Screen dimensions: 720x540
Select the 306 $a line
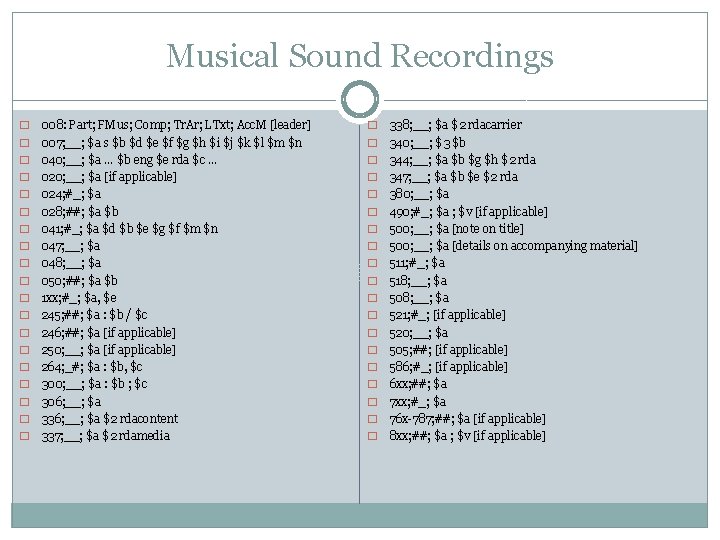[71, 402]
